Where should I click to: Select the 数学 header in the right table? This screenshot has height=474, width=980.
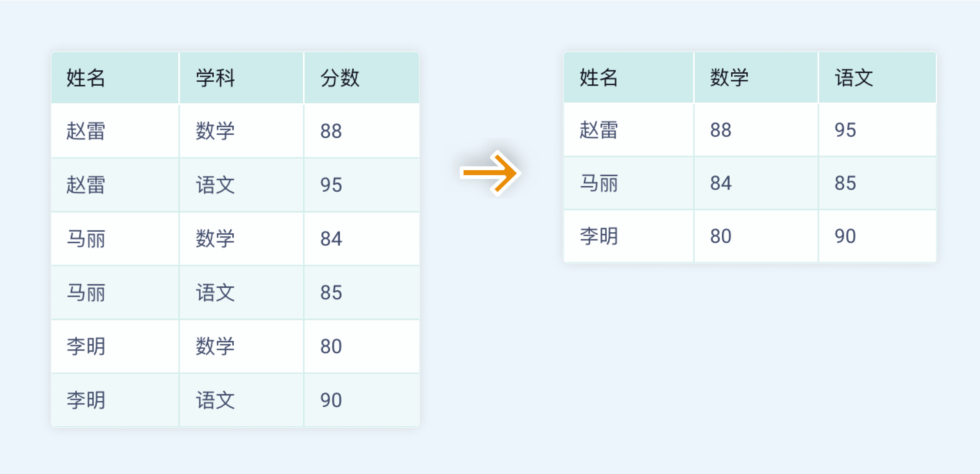[x=729, y=77]
